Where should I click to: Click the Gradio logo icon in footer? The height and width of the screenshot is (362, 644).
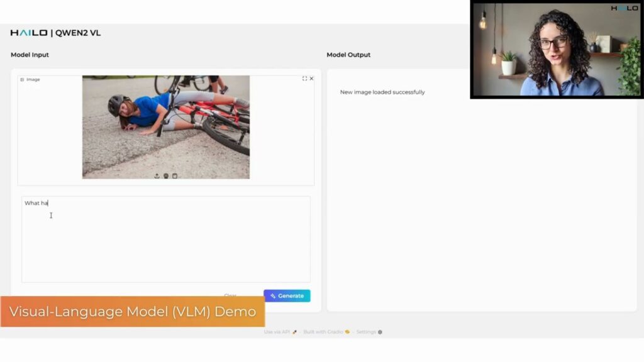click(x=347, y=332)
